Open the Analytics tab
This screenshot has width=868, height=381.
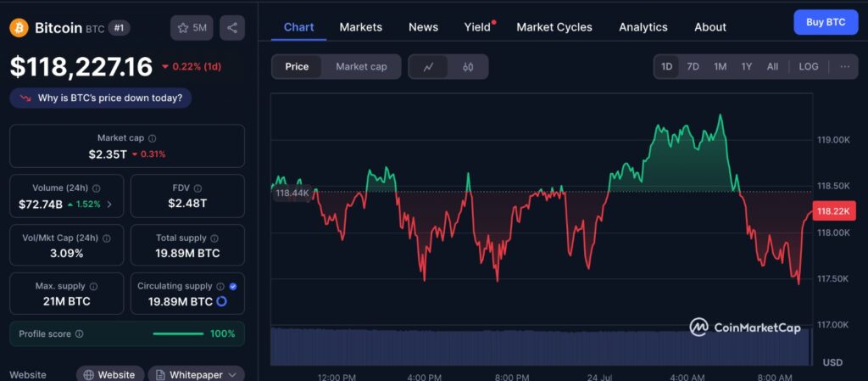643,27
